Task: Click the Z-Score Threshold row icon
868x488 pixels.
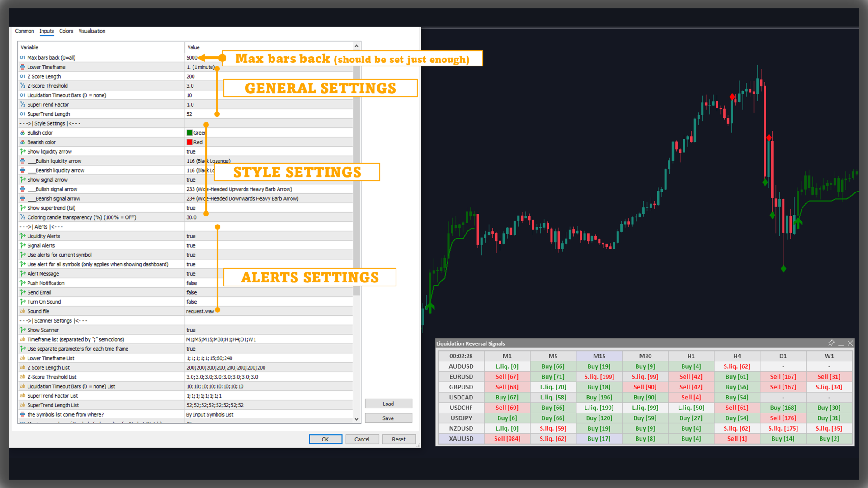Action: pyautogui.click(x=23, y=85)
